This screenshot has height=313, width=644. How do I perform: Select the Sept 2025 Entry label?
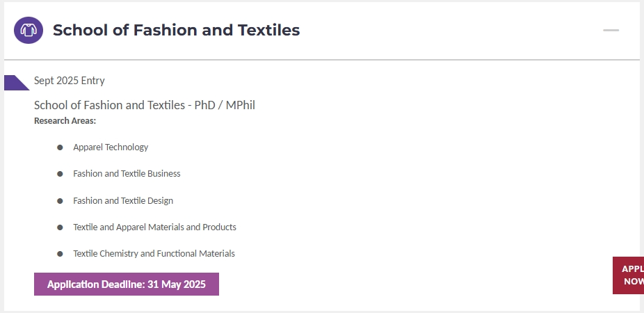[x=70, y=81]
